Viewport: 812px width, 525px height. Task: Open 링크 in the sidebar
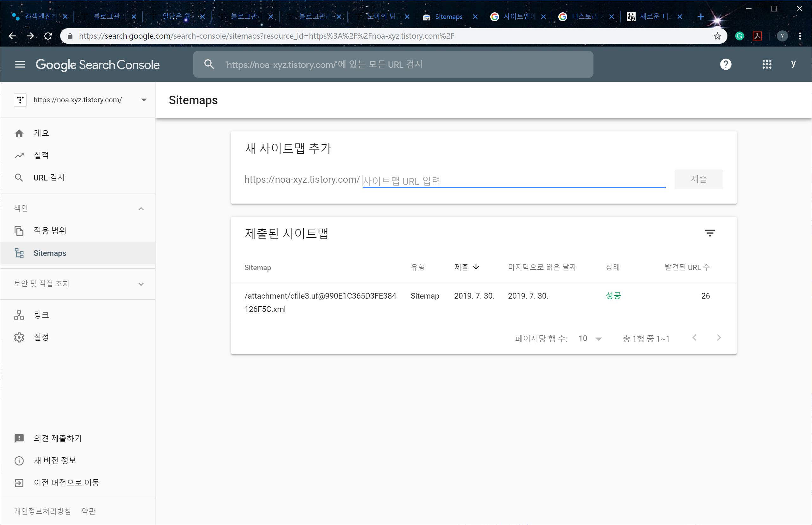point(78,315)
